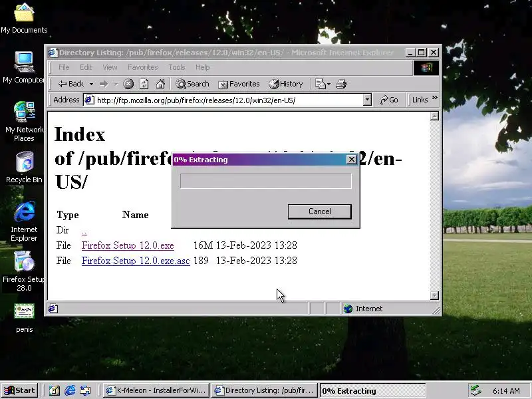Open the Edit menu
This screenshot has height=399, width=532.
tap(86, 67)
